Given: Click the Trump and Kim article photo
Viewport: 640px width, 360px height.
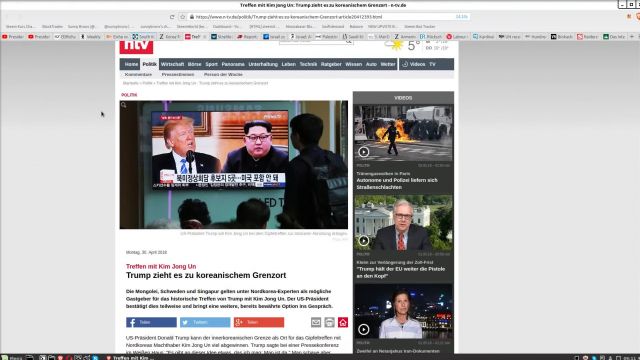Looking at the screenshot, I should (233, 164).
